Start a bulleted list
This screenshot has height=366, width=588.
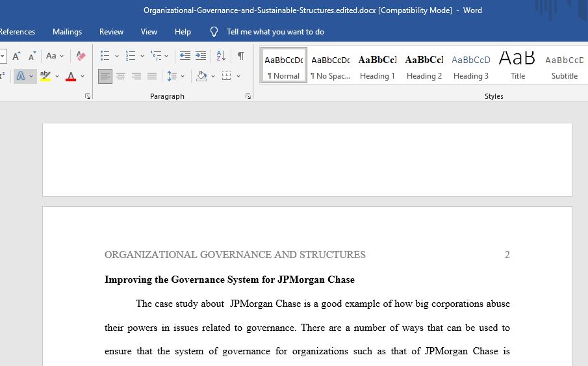coord(105,56)
